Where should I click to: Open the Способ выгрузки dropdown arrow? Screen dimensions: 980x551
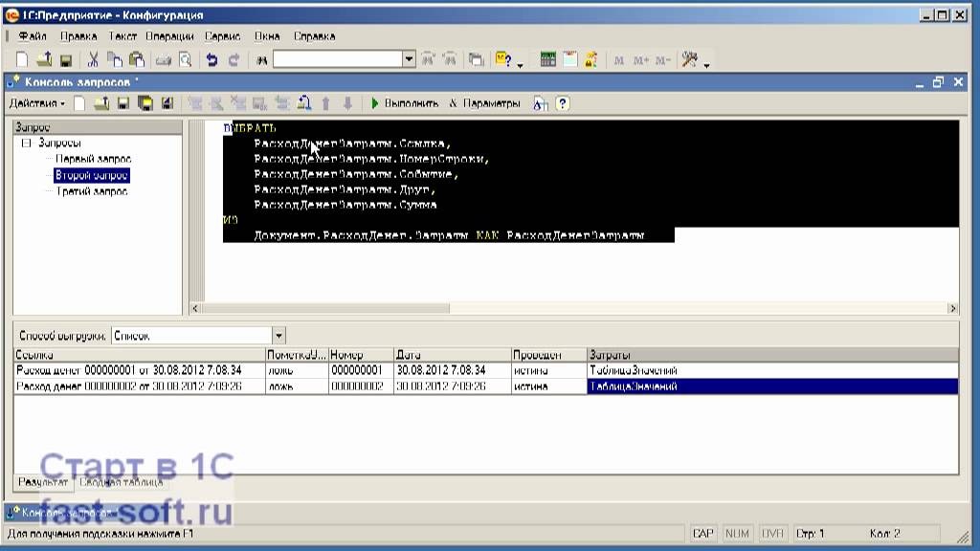278,336
